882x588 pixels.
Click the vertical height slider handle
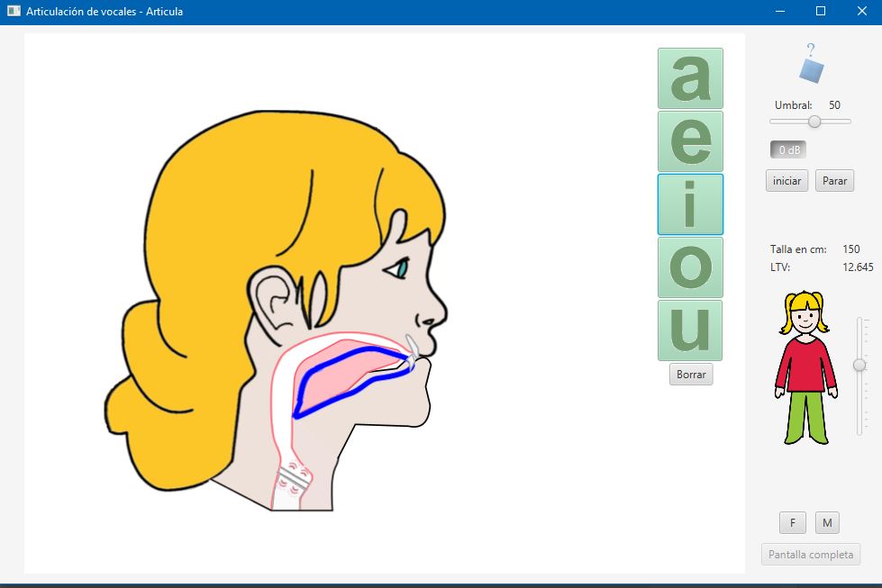coord(858,366)
